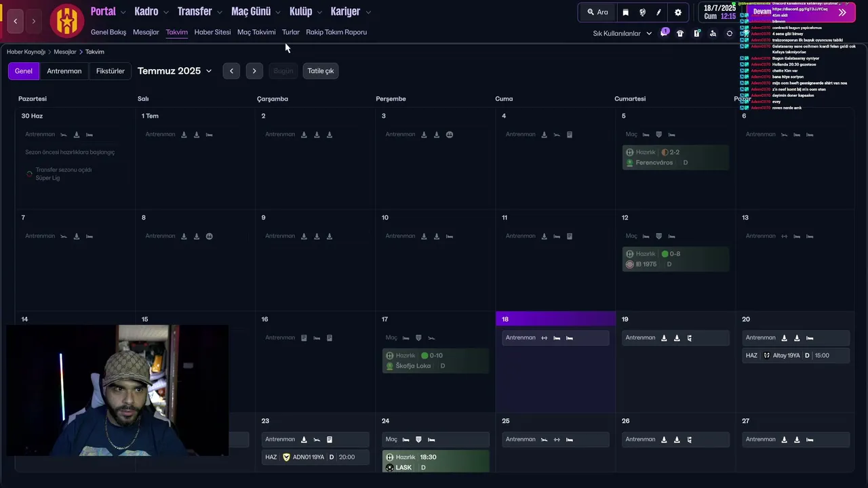Open the messages icon with the notification badge

coord(664,33)
